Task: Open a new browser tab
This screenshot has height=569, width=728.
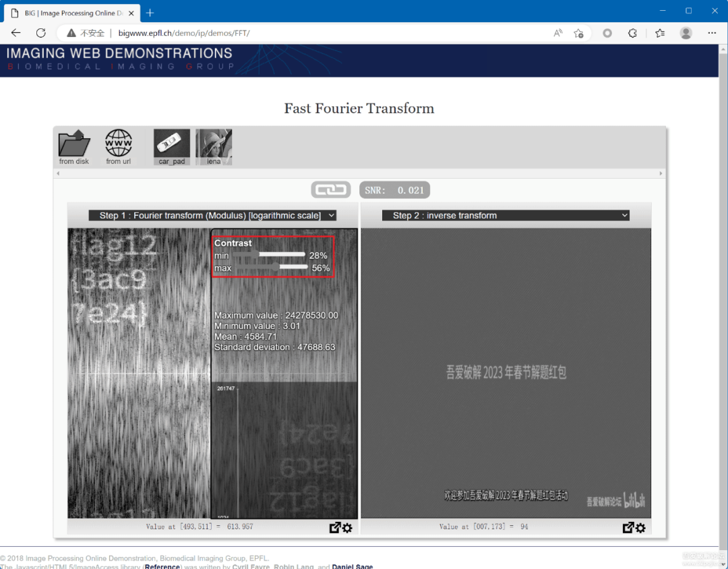Action: click(150, 12)
